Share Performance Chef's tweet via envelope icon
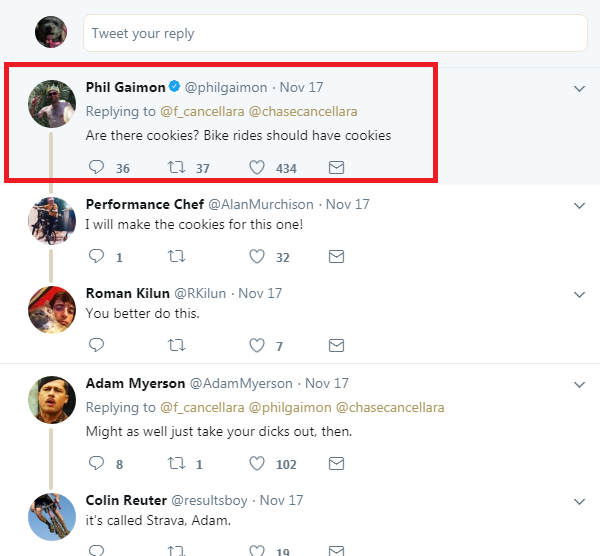Viewport: 600px width, 556px height. point(337,257)
